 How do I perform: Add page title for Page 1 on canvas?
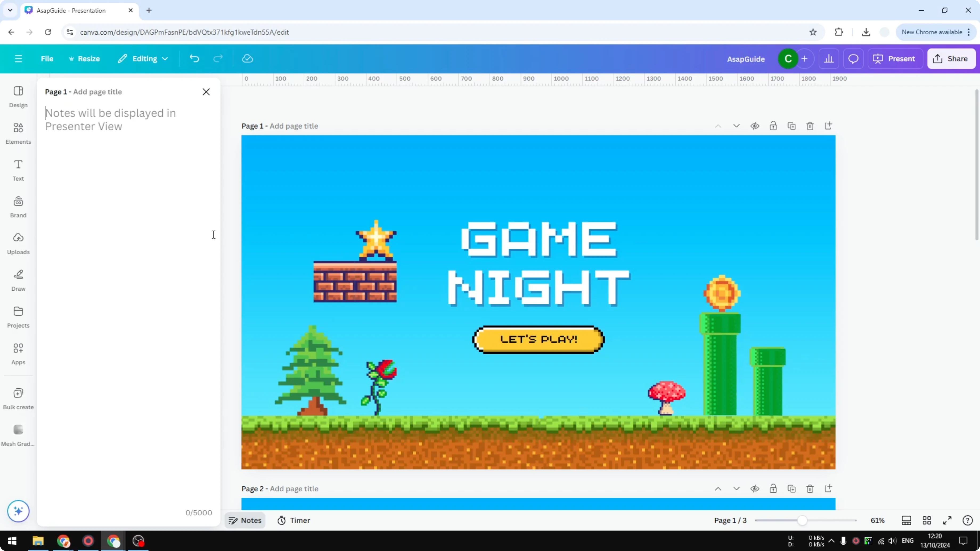(294, 126)
